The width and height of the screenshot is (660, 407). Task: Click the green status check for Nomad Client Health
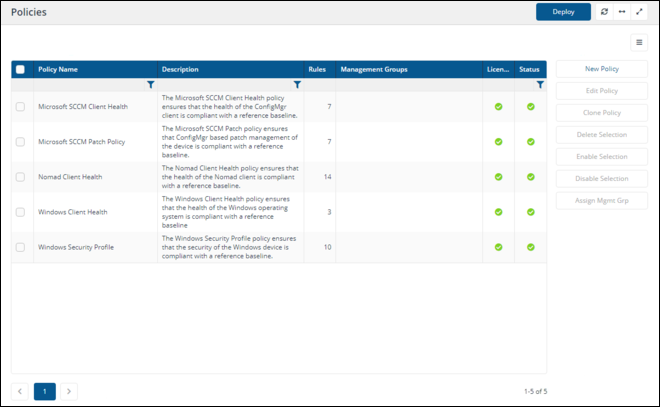click(531, 177)
